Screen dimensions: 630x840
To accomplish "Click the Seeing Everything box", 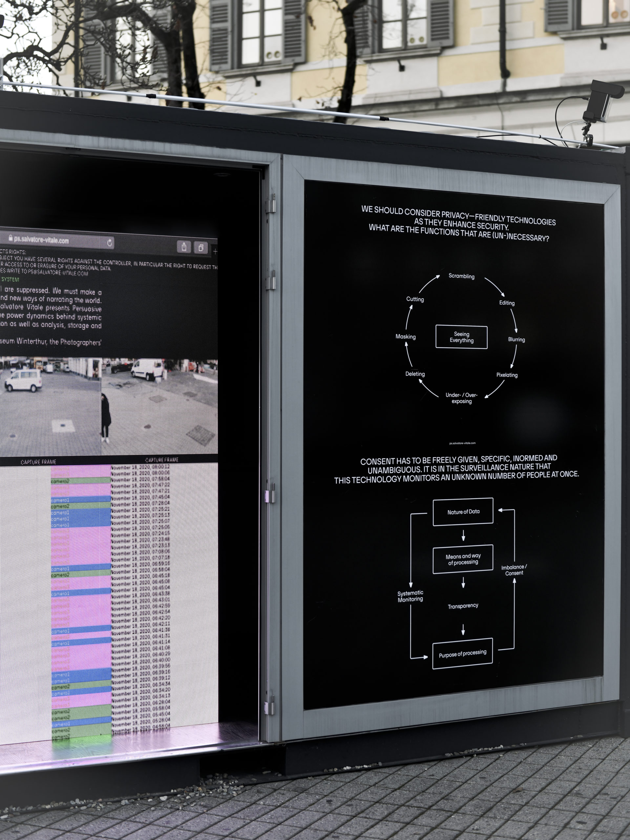I will click(x=461, y=337).
